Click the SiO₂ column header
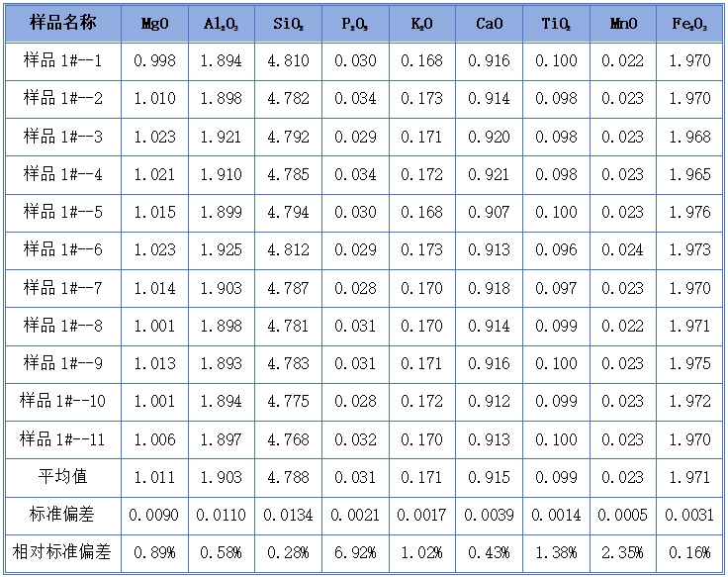 tap(288, 24)
